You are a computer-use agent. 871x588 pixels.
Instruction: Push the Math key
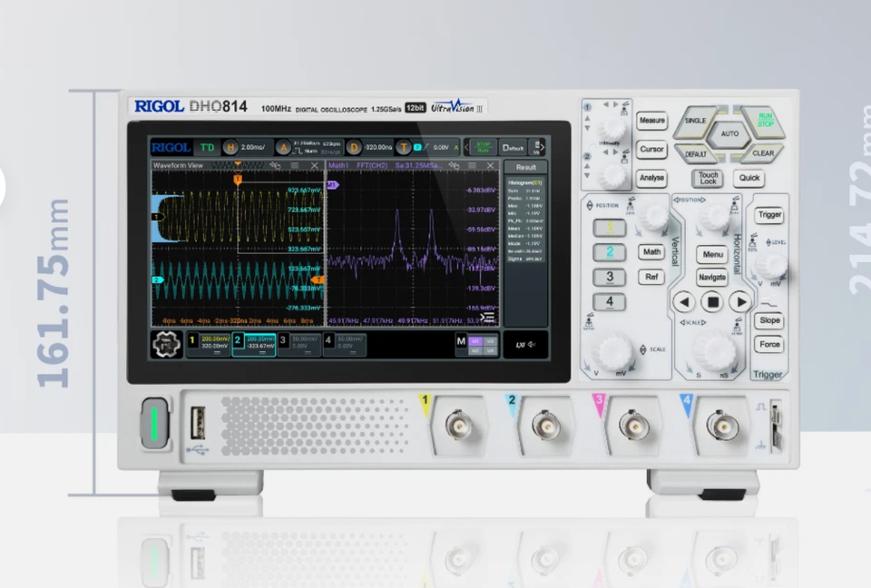tap(651, 251)
